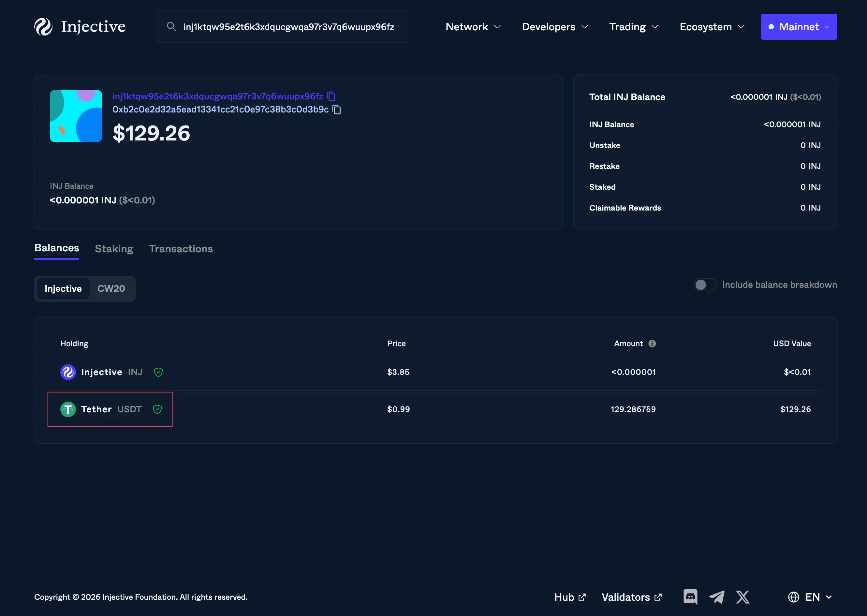Expand the Trading menu
867x616 pixels.
point(633,27)
